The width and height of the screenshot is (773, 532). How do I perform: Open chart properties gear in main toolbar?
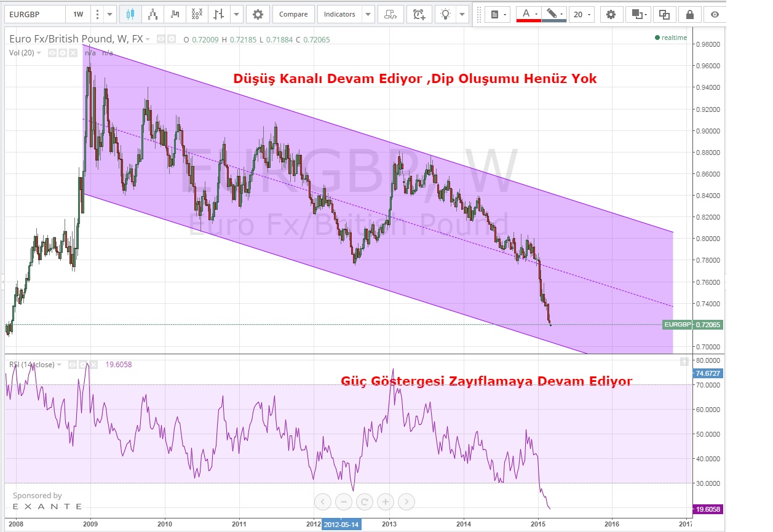[258, 14]
